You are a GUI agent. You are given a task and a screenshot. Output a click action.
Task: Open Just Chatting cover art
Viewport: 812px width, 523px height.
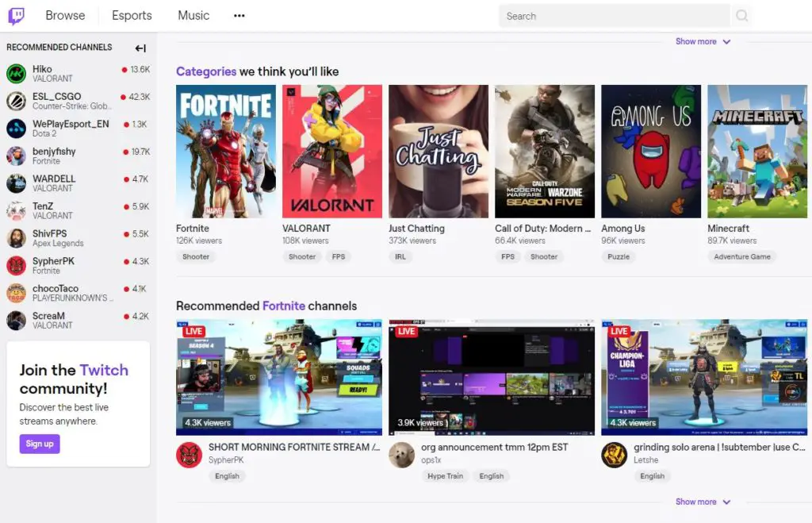(x=439, y=152)
